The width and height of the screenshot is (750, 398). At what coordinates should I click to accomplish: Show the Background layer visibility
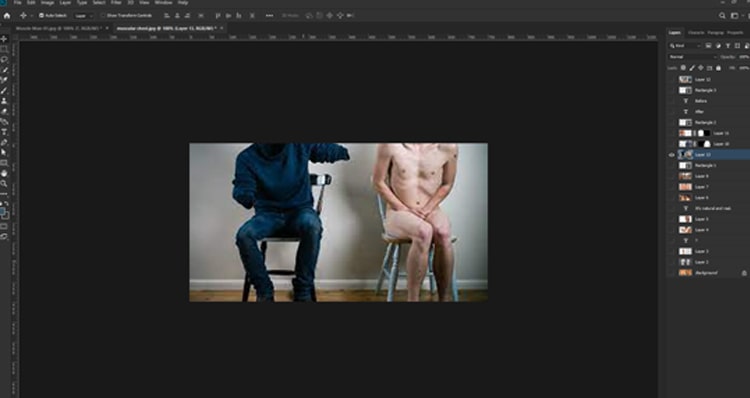(672, 273)
